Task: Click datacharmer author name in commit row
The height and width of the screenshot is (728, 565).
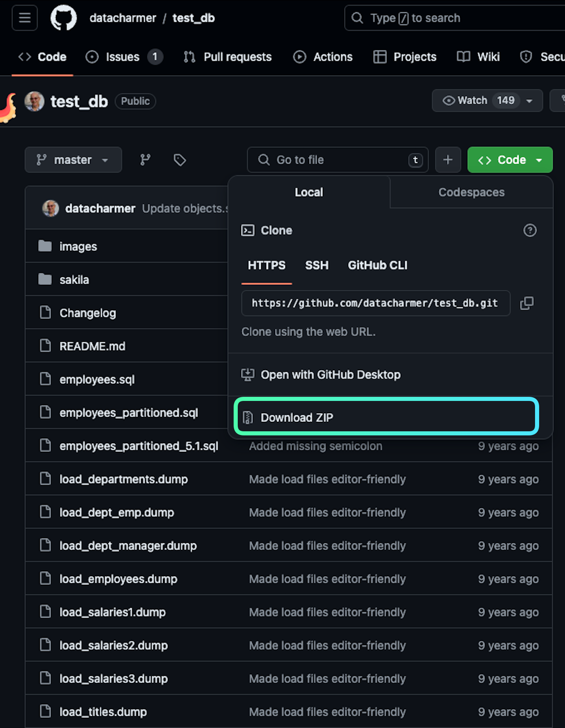Action: [x=100, y=208]
